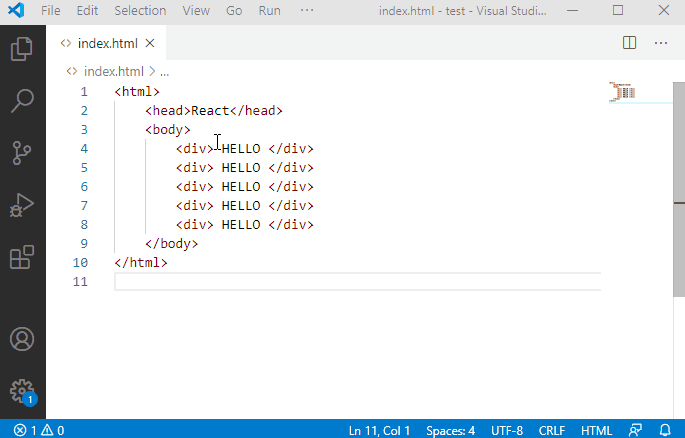Click the <body> opening tag on line 3
The image size is (685, 438).
pos(168,130)
